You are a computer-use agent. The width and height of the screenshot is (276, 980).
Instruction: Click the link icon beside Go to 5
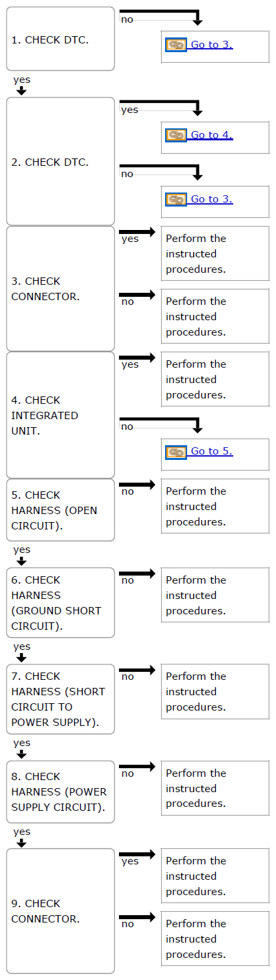176,452
